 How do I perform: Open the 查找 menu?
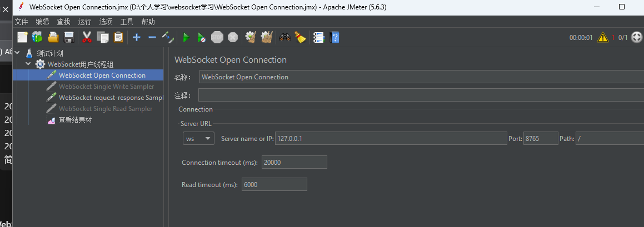64,22
